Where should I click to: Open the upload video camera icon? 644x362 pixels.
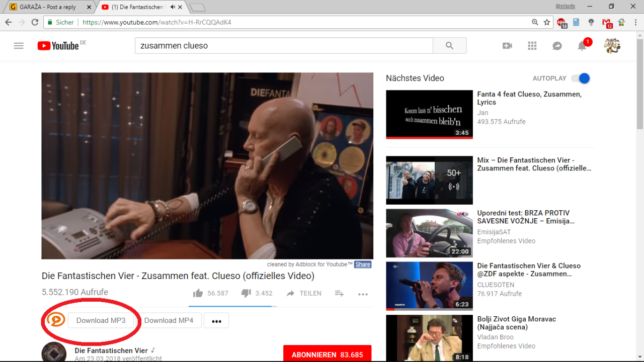click(507, 46)
